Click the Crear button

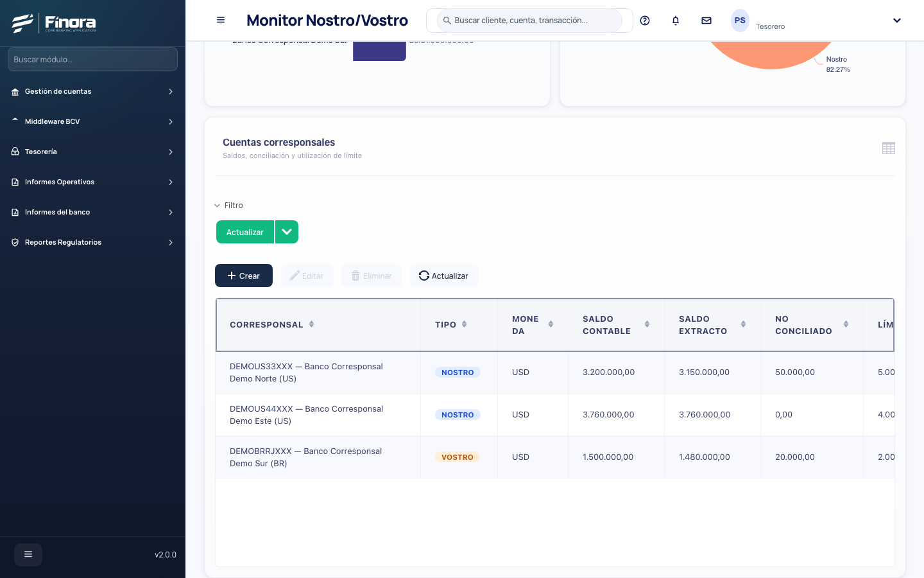[244, 276]
